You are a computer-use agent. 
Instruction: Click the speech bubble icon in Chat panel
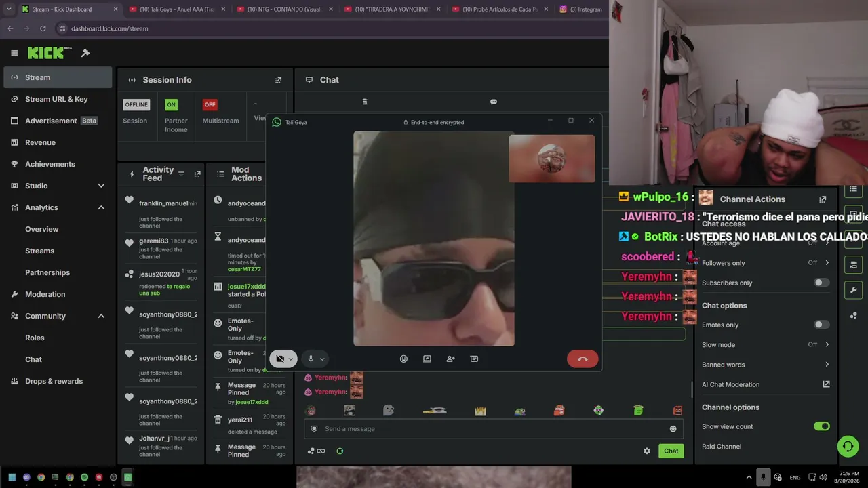tap(494, 102)
